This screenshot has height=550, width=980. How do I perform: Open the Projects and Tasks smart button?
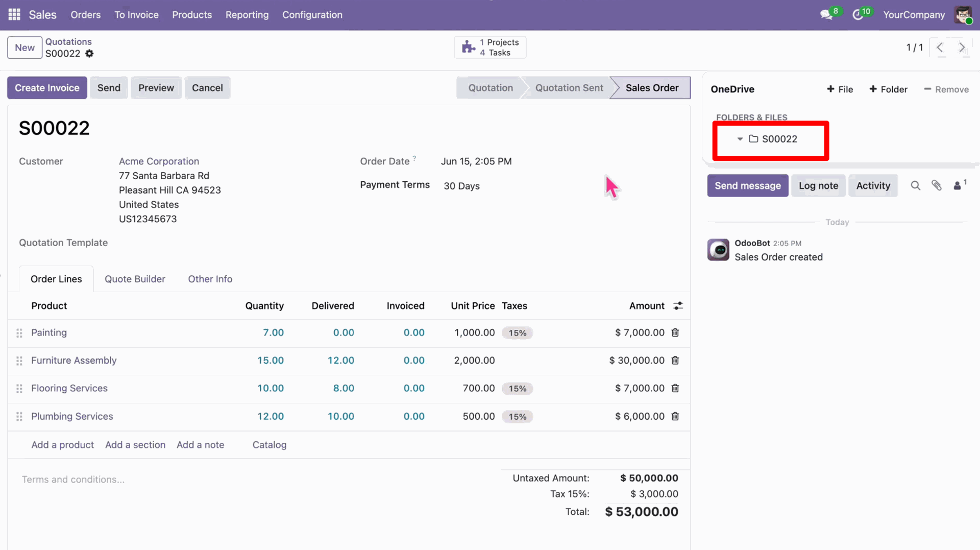(x=490, y=47)
